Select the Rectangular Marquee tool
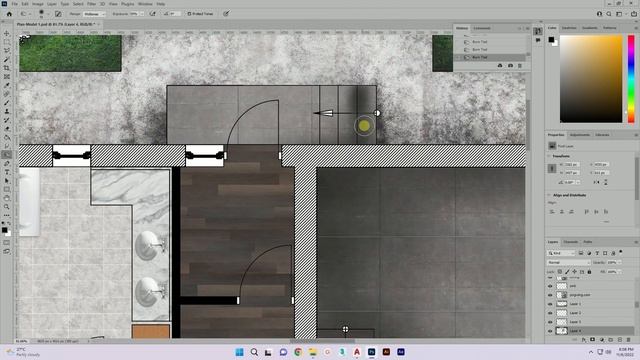The height and width of the screenshot is (360, 640). pyautogui.click(x=7, y=42)
